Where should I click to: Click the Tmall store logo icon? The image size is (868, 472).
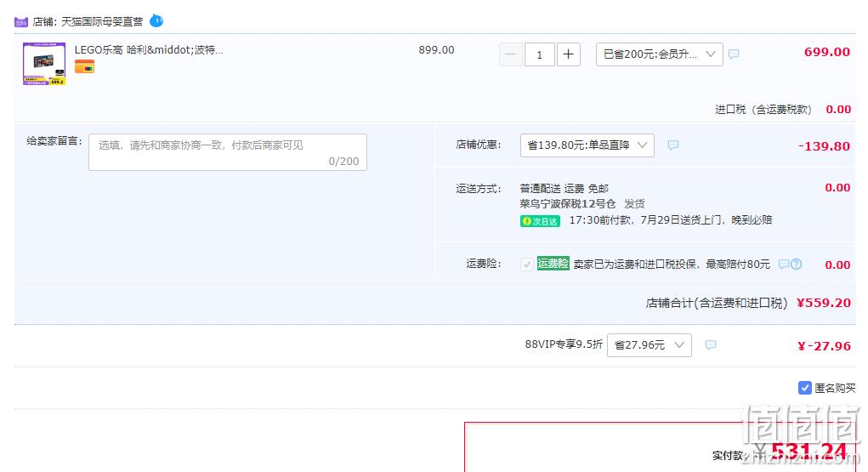21,22
